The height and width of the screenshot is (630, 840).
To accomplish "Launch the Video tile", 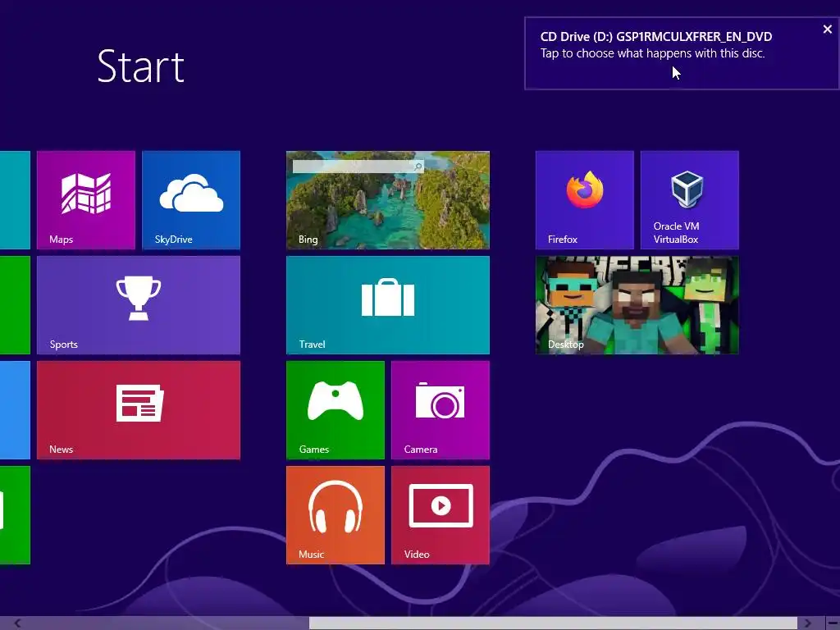I will pos(441,515).
